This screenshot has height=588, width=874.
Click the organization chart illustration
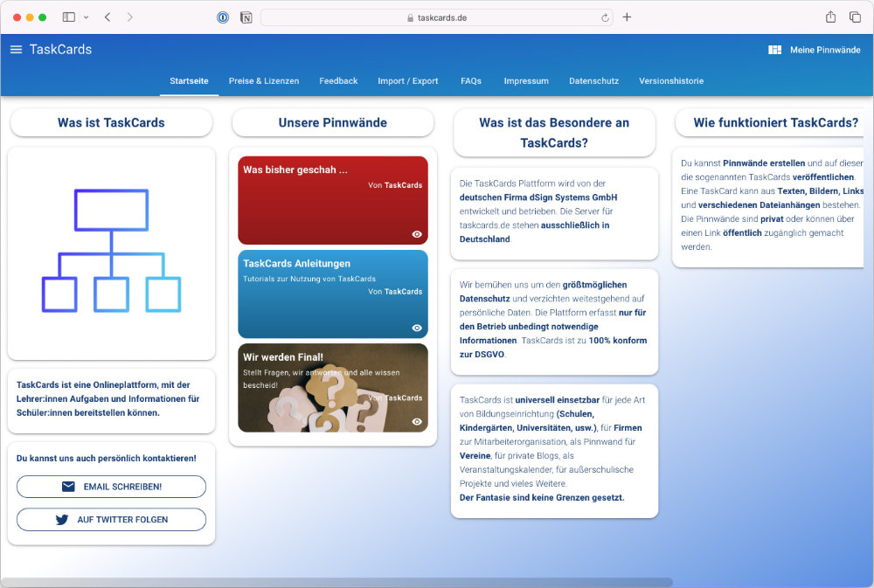pyautogui.click(x=112, y=251)
